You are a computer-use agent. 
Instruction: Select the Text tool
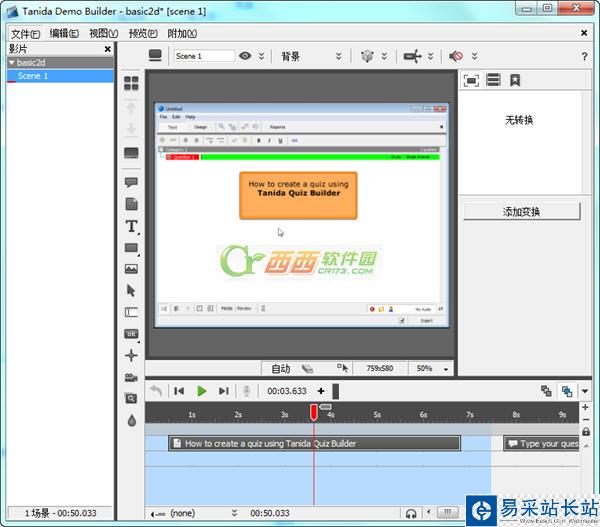[x=131, y=226]
